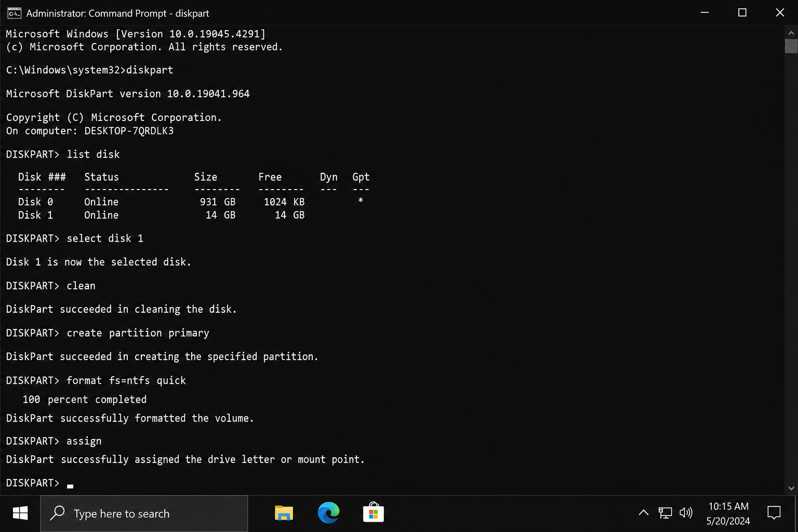Click the 'Dyn' column header
This screenshot has height=532, width=798.
pyautogui.click(x=329, y=177)
